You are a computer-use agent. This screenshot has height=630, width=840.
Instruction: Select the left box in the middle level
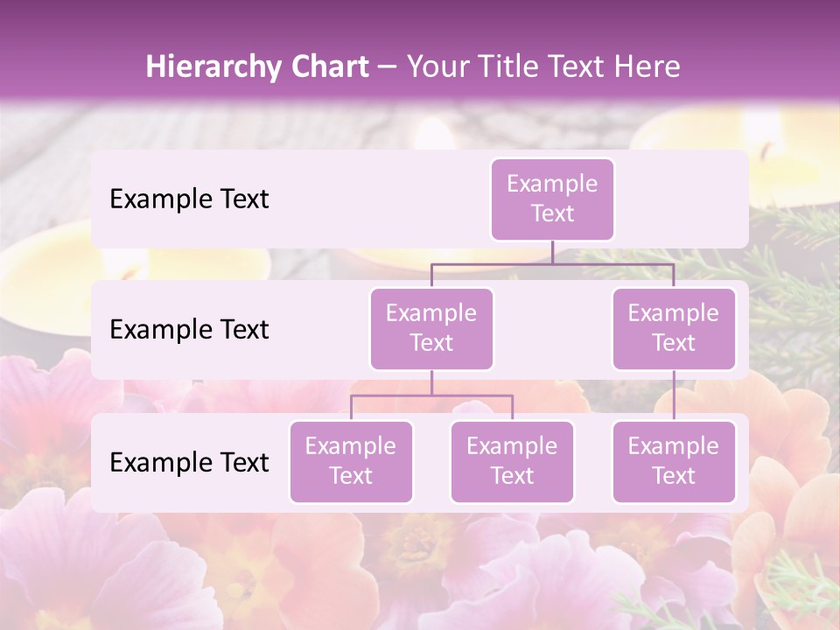pyautogui.click(x=431, y=328)
